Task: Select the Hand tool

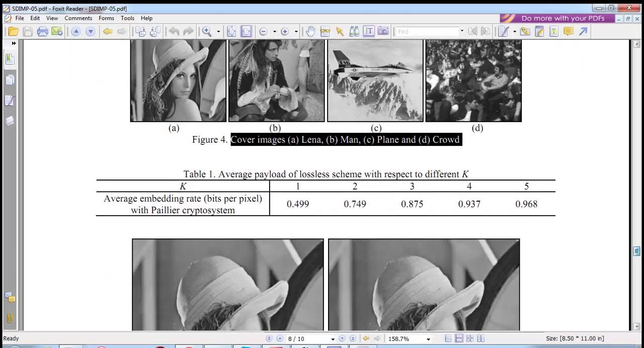Action: 310,32
